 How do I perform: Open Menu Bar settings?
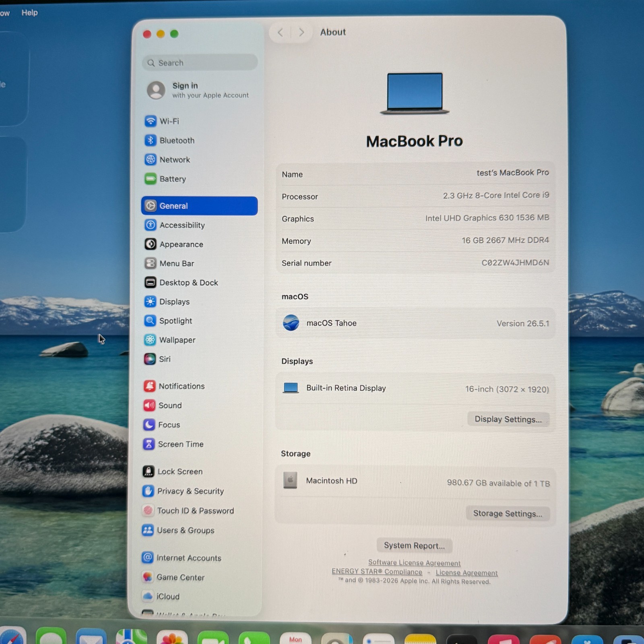click(x=200, y=263)
